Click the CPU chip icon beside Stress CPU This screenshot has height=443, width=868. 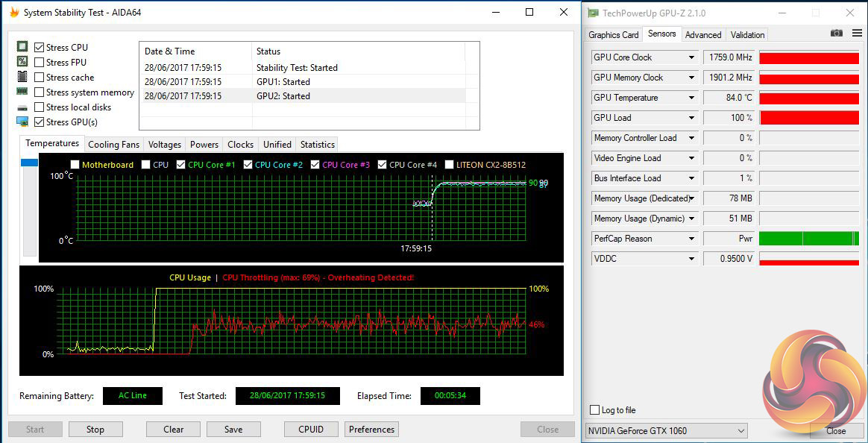[x=22, y=47]
